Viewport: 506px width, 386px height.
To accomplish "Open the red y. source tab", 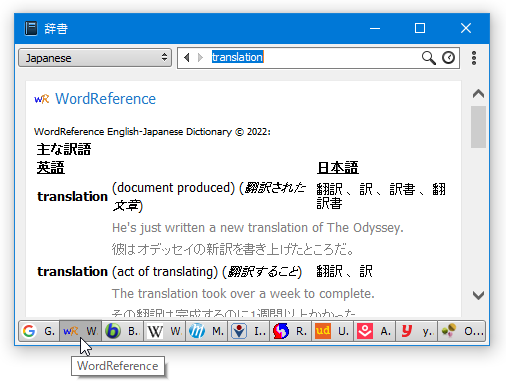I will 417,331.
